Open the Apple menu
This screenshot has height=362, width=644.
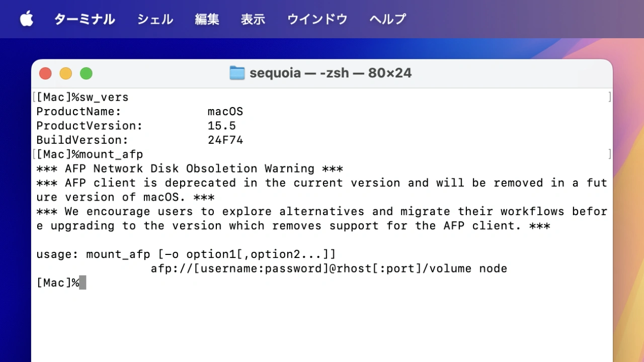click(27, 19)
